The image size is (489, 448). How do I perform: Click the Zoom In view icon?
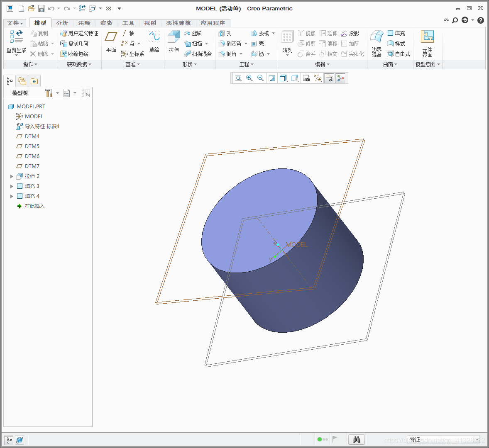pyautogui.click(x=249, y=78)
